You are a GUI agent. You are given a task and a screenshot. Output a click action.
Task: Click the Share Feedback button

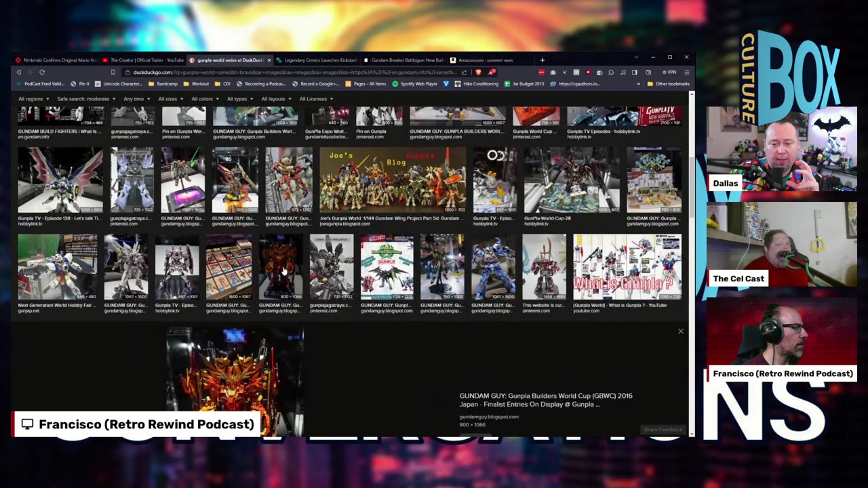663,430
